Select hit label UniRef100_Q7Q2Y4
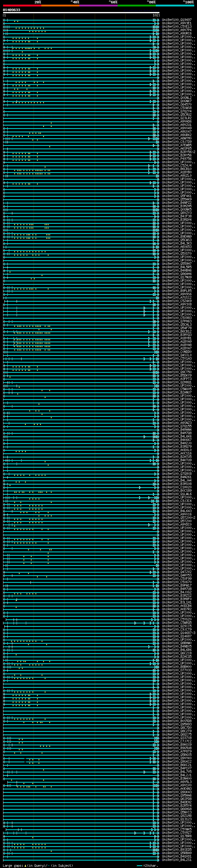This screenshot has height=868, width=197. pyautogui.click(x=177, y=111)
